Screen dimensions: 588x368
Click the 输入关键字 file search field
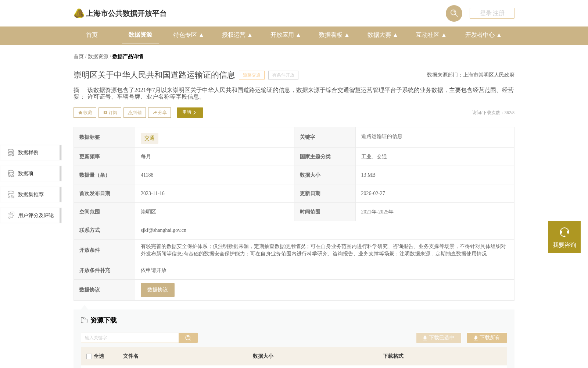[x=130, y=338]
